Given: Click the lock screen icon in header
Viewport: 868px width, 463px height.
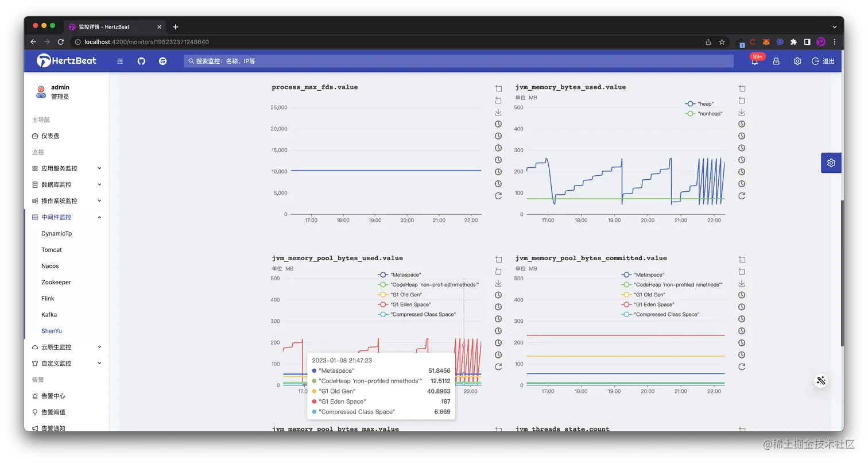Looking at the screenshot, I should pos(776,61).
